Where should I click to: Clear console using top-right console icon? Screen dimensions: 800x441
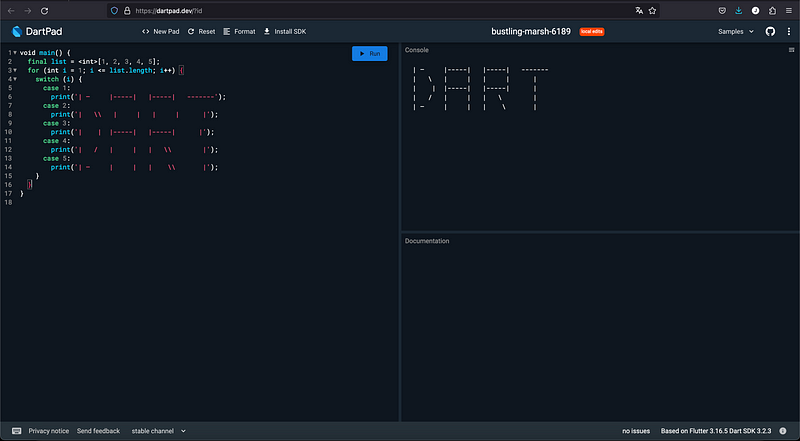coord(792,50)
